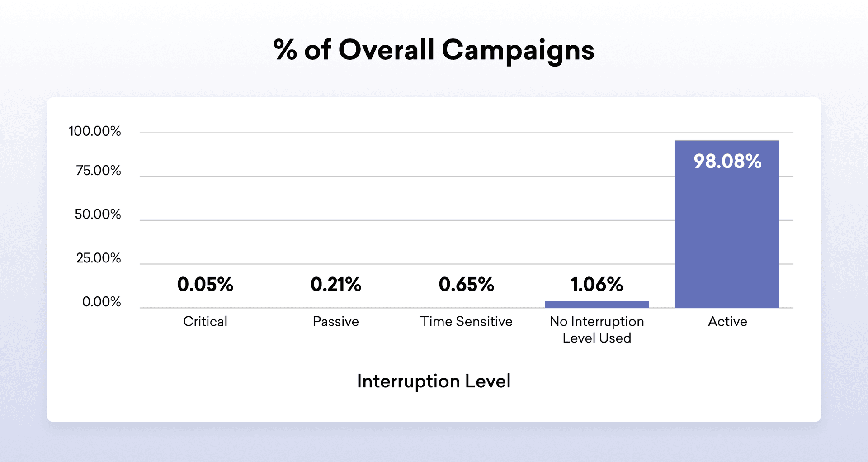
Task: Select the 0.21% data label
Action: (335, 285)
